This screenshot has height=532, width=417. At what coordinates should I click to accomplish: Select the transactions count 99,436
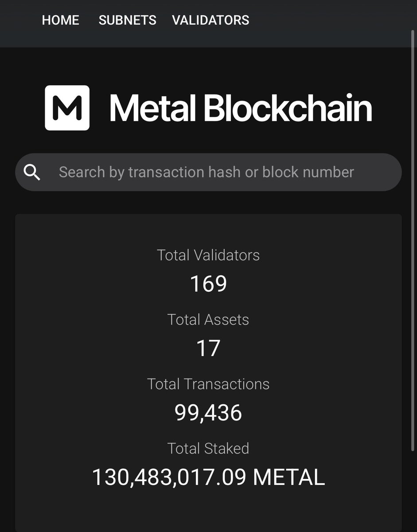(208, 413)
